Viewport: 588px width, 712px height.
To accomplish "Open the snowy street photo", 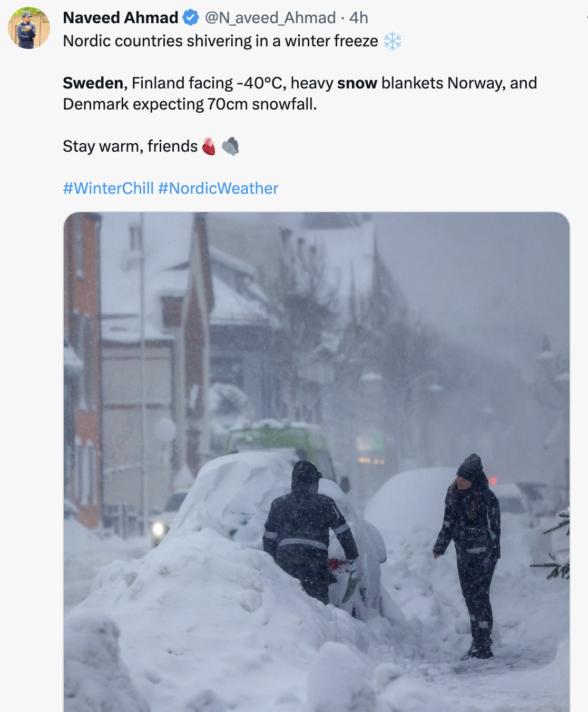I will [317, 462].
